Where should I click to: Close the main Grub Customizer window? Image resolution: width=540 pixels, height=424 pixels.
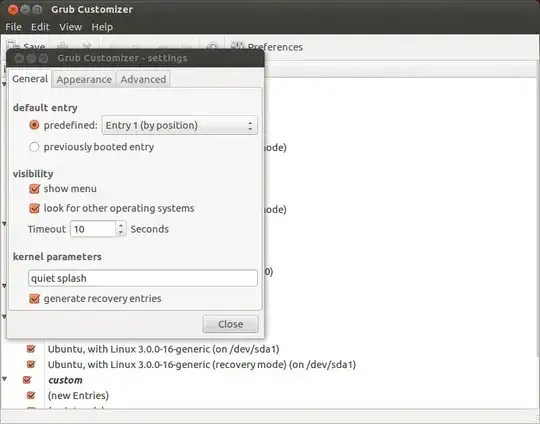pos(13,10)
